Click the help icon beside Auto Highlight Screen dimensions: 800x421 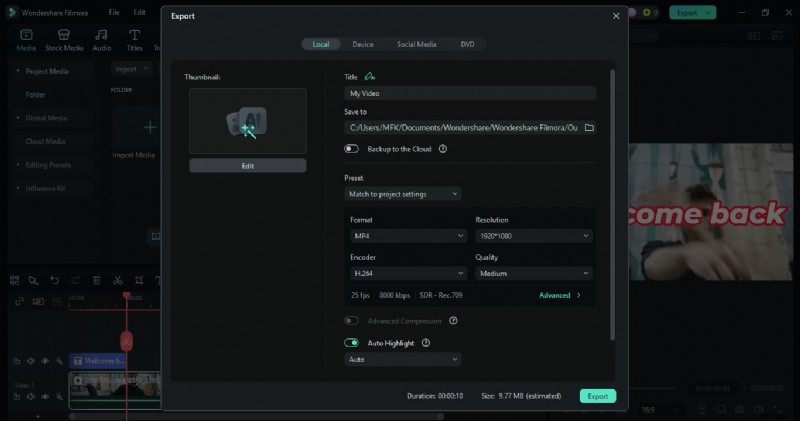pyautogui.click(x=426, y=342)
